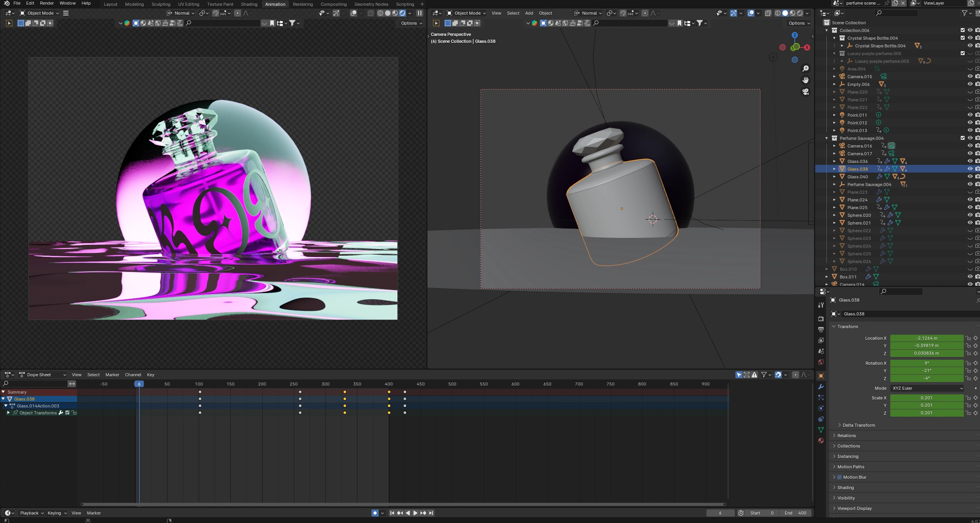Open the Modifiers wrench properties tab
The image size is (980, 523).
(821, 387)
